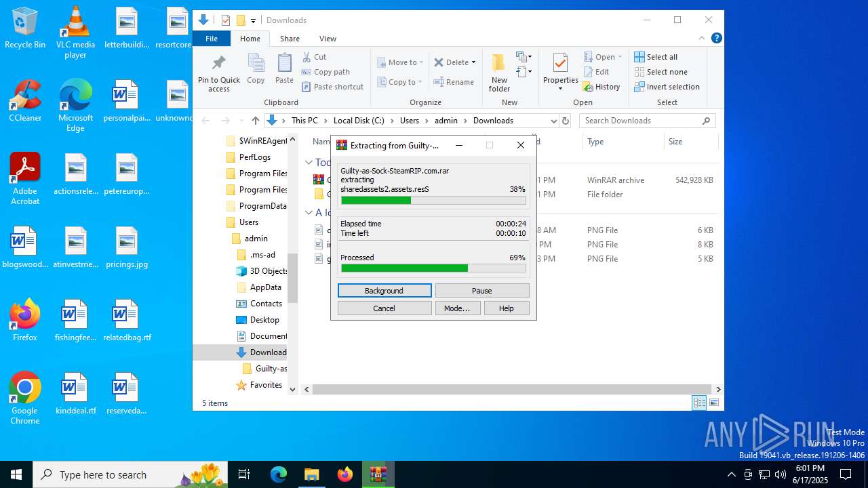
Task: Open Quick Access Toolbar customize dropdown
Action: pos(253,20)
